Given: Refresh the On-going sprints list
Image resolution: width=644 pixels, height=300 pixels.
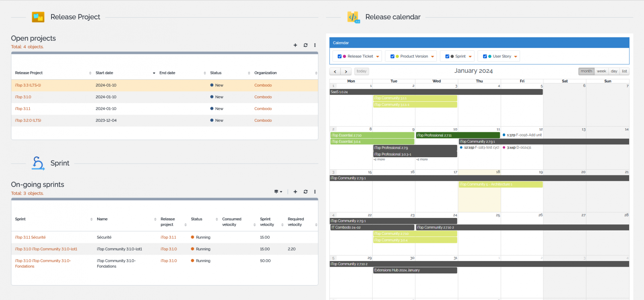Looking at the screenshot, I should click(x=305, y=192).
